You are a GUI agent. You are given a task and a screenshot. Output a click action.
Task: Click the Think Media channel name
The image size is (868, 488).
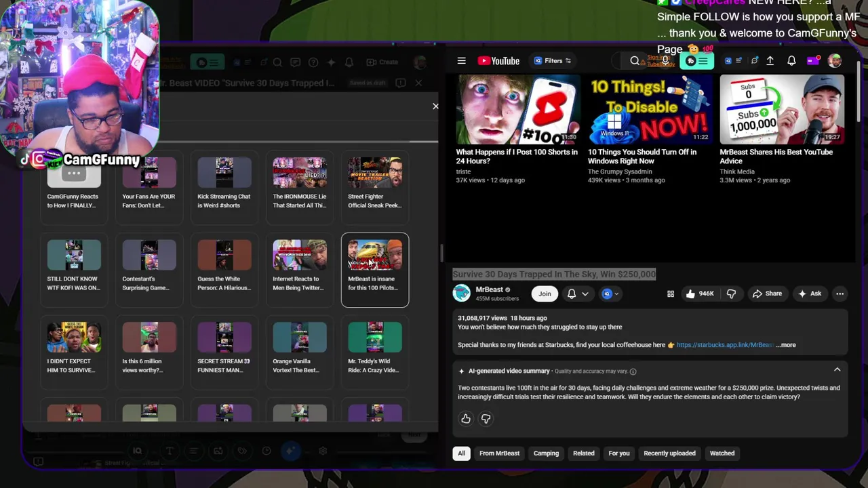click(x=737, y=171)
